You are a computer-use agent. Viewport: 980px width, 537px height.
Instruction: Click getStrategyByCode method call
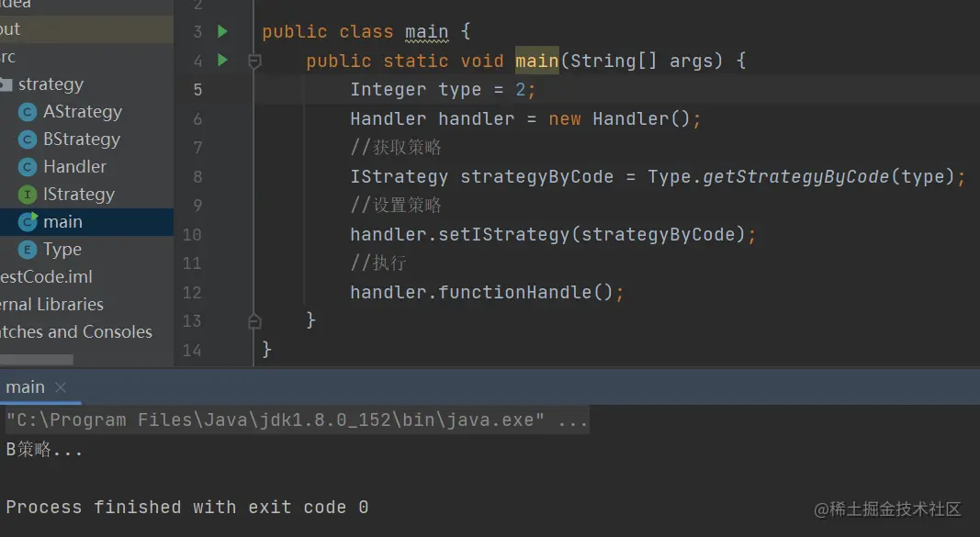click(795, 177)
